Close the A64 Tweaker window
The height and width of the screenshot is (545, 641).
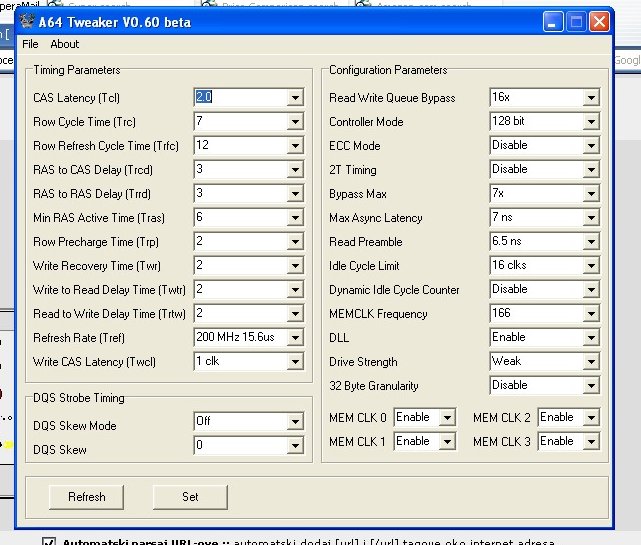tap(599, 21)
